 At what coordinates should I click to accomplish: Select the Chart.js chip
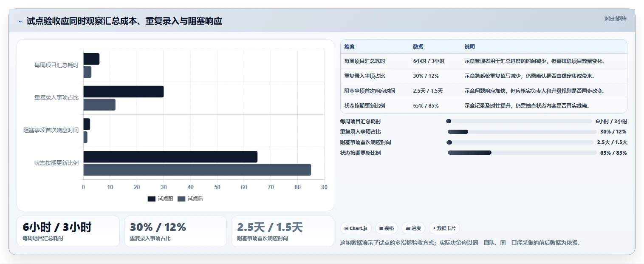click(x=356, y=228)
